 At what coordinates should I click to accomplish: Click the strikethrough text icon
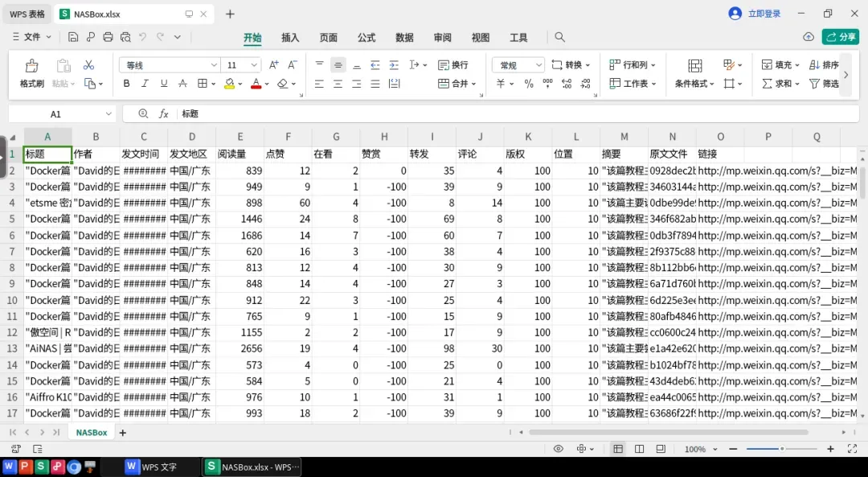click(x=182, y=84)
